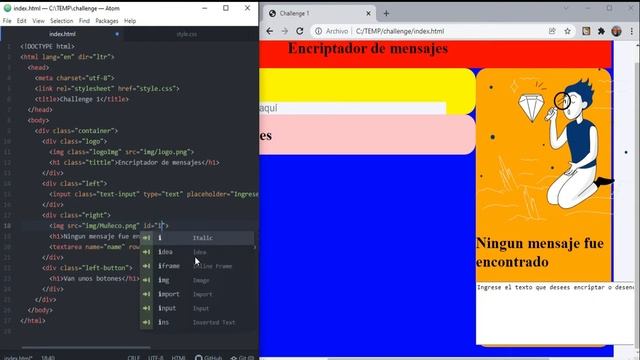Click UTF-8 encoding in status bar
The height and width of the screenshot is (360, 640).
pyautogui.click(x=156, y=358)
